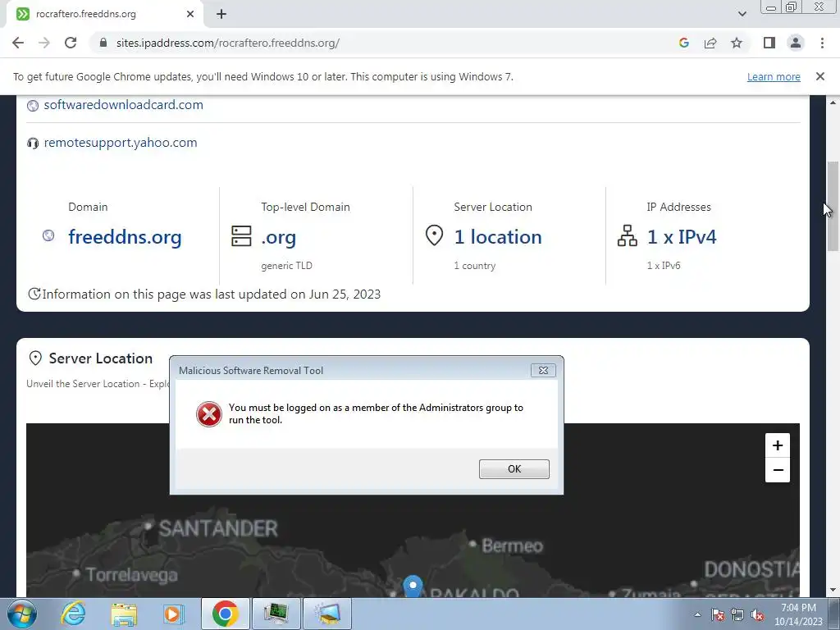Click the globe icon beside freeddns.org
The image size is (840, 630).
[x=48, y=235]
